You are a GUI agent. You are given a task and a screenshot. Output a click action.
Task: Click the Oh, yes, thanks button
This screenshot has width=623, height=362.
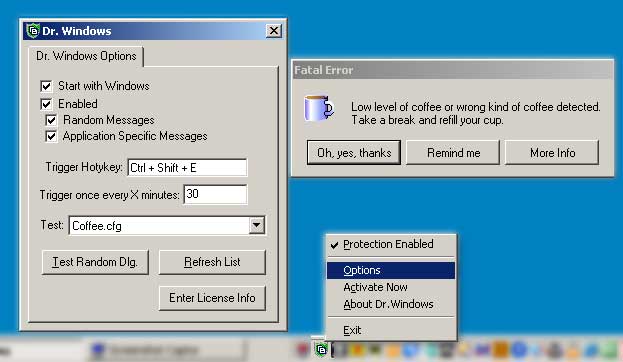[354, 153]
